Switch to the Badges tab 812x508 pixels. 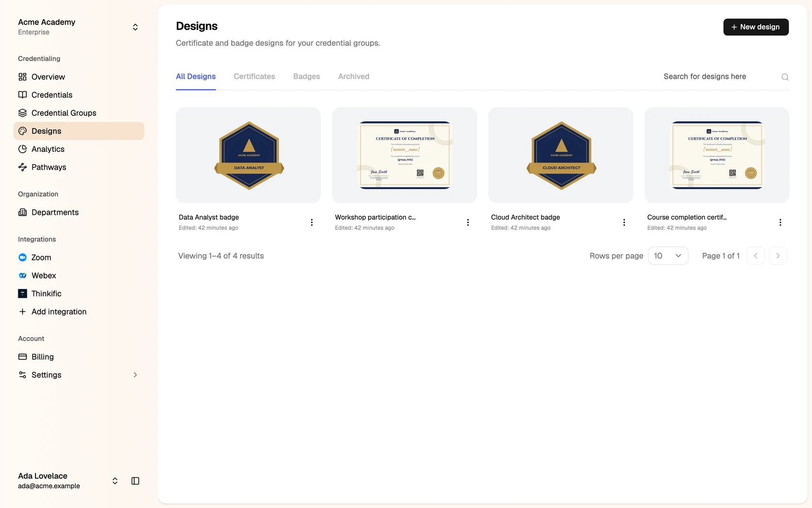tap(307, 77)
